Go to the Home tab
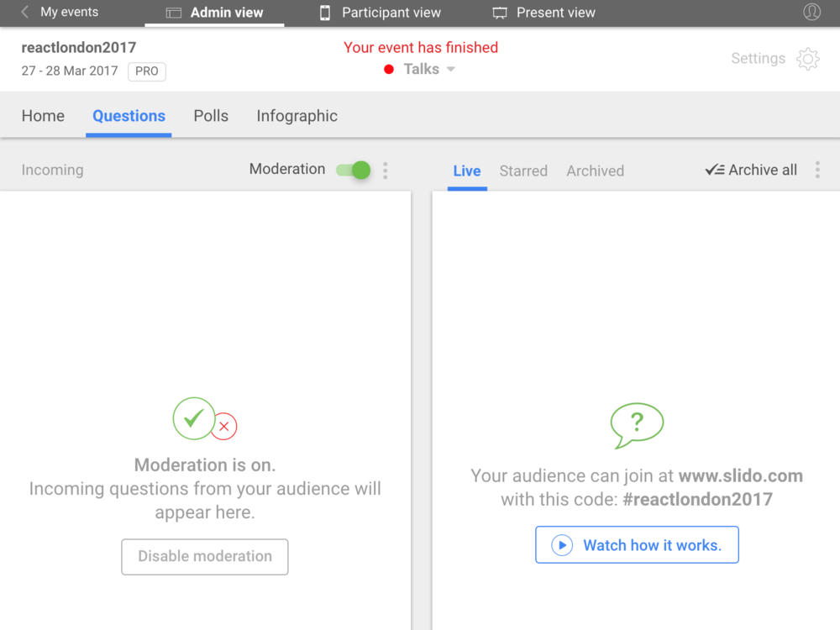The height and width of the screenshot is (630, 840). pos(43,116)
